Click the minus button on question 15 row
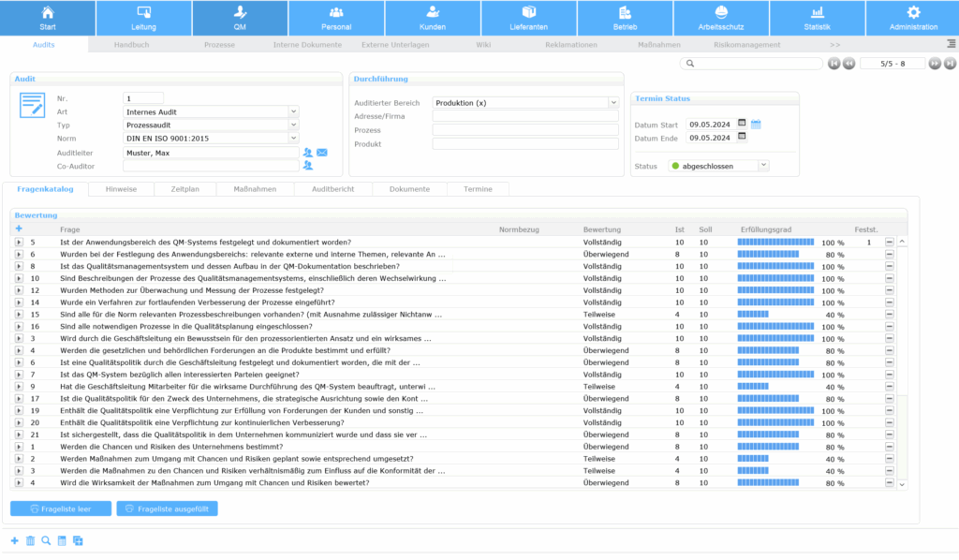This screenshot has height=560, width=959. click(890, 315)
